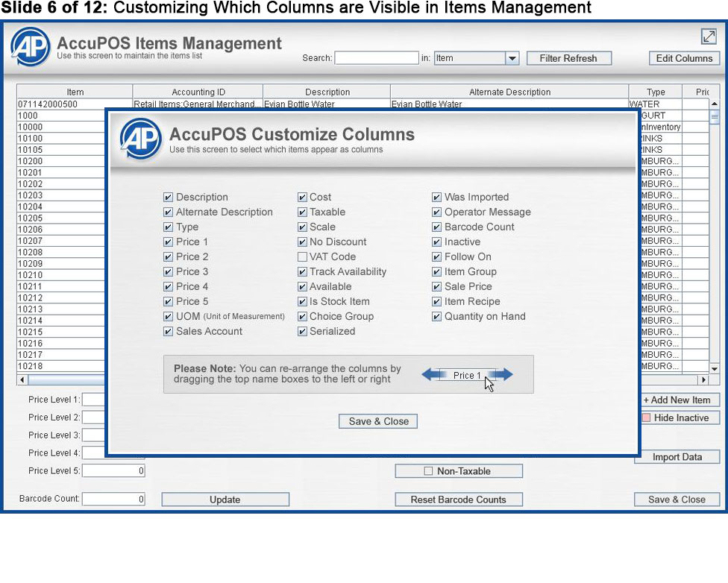Toggle the Inactive checkbox
The image size is (728, 583).
click(436, 242)
